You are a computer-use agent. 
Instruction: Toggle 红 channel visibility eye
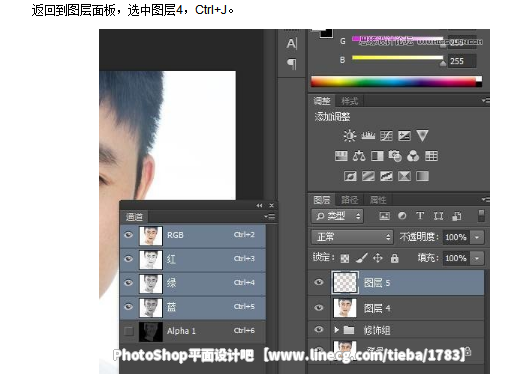(x=128, y=259)
